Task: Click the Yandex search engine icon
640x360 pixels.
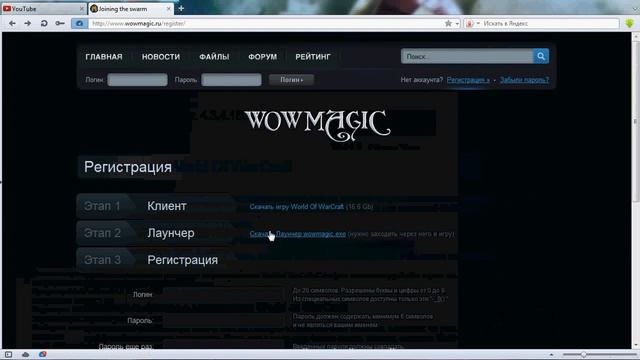Action: [x=470, y=24]
